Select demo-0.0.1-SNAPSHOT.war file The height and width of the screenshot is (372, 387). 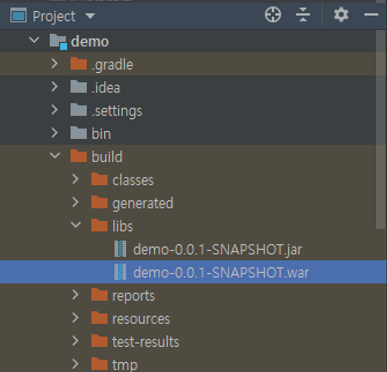click(221, 273)
